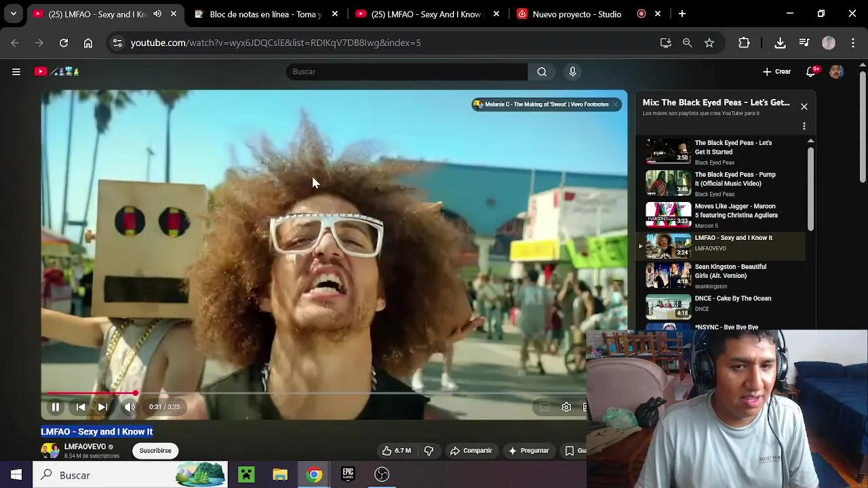Select LMFAO Sexy and I Know It playlist item
This screenshot has height=488, width=868.
[x=722, y=246]
